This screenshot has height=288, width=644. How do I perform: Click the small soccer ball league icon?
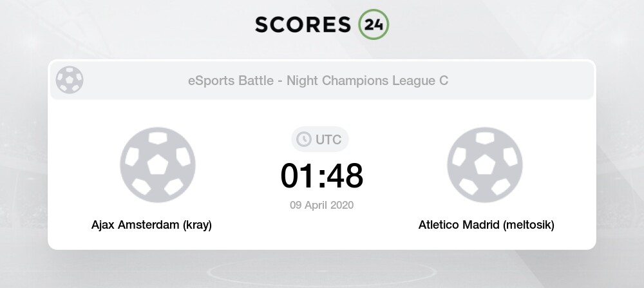click(x=70, y=80)
